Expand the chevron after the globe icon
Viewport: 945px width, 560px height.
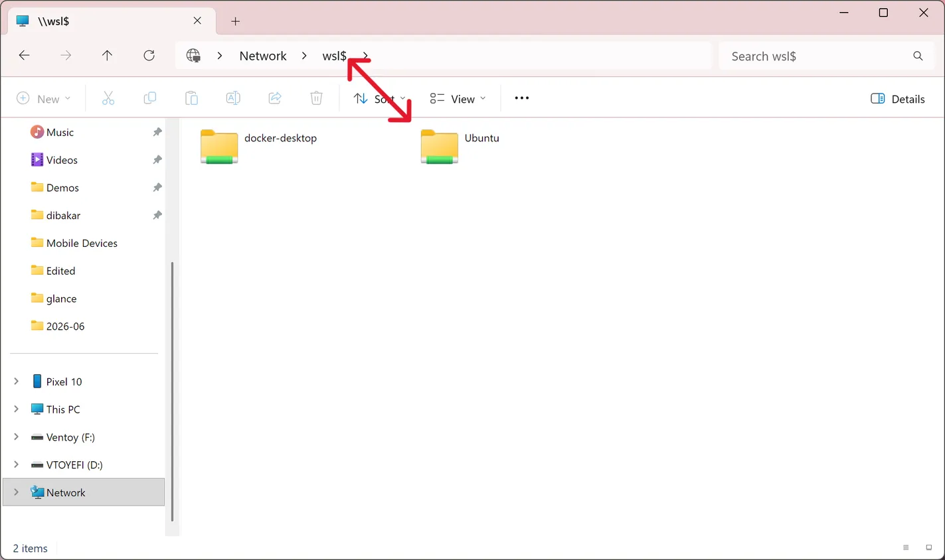pos(219,56)
